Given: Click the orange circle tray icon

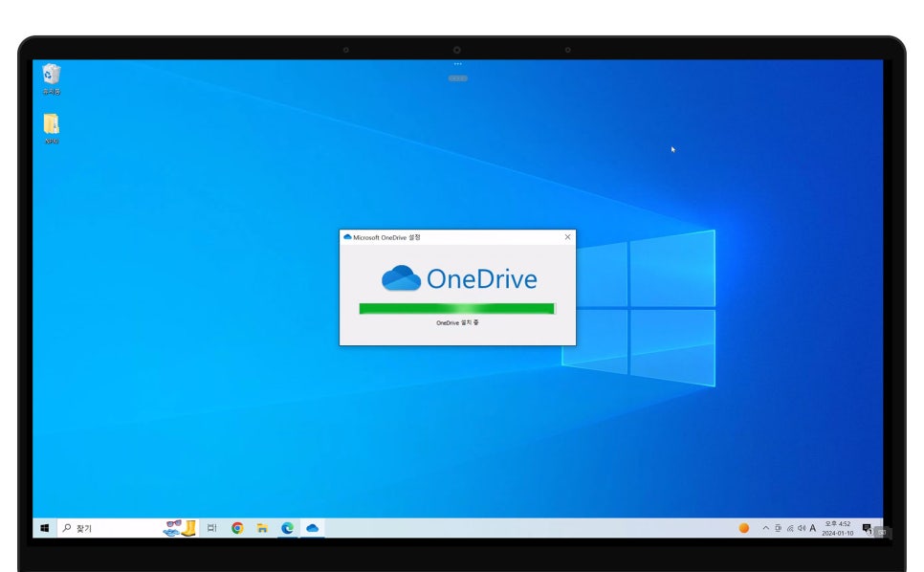Looking at the screenshot, I should pos(743,528).
